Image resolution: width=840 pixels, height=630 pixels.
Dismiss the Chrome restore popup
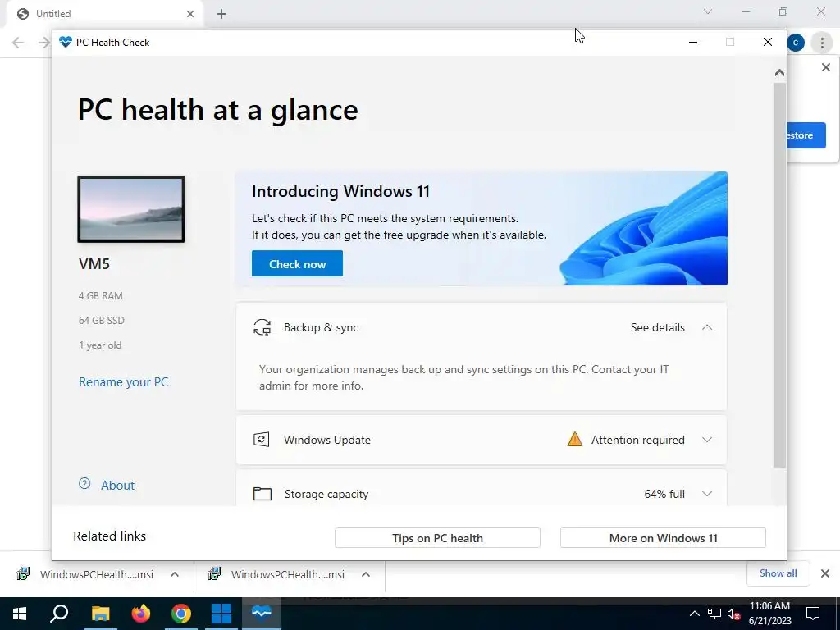[825, 67]
